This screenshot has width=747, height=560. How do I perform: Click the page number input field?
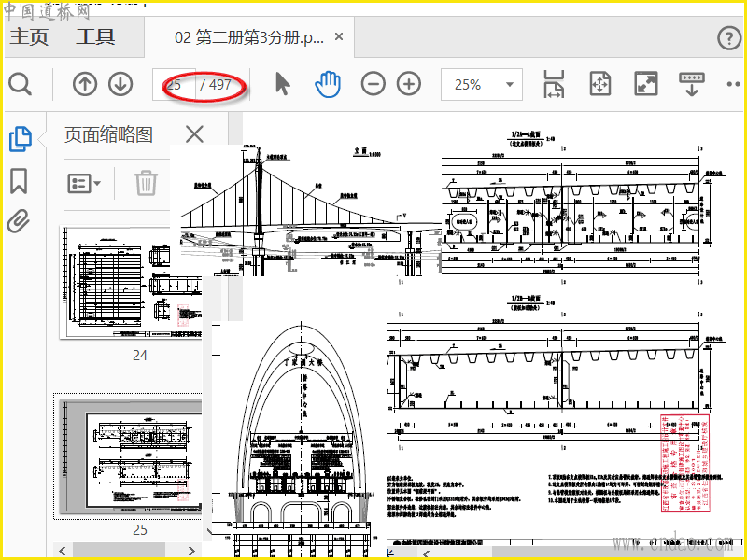coord(174,84)
